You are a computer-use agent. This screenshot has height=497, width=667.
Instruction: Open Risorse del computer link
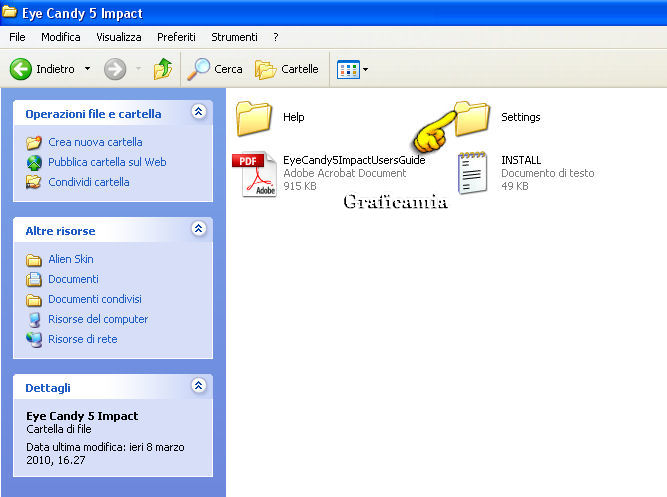point(98,319)
